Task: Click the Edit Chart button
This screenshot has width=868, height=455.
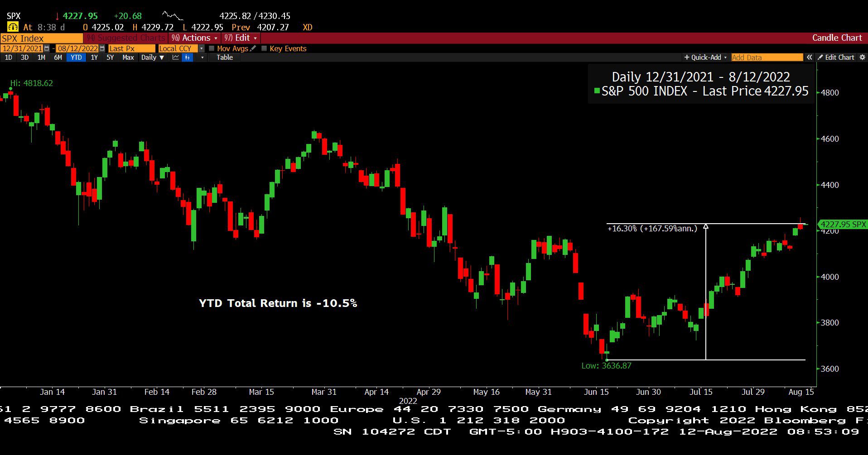Action: (836, 57)
